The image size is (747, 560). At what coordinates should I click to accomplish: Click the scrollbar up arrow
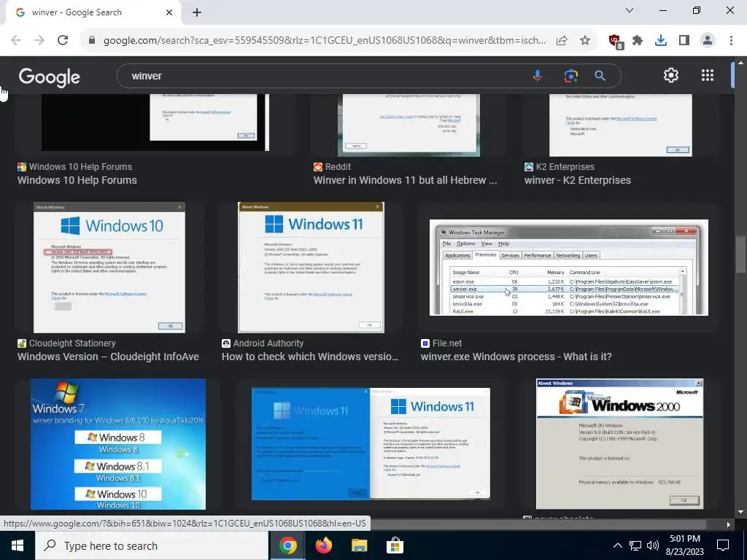pos(740,63)
